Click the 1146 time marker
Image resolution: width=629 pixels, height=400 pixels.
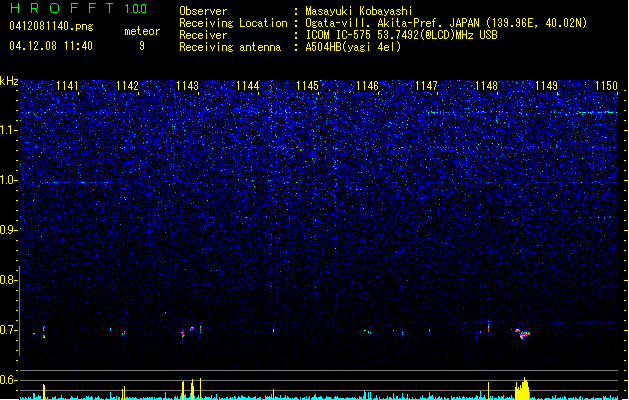point(367,86)
